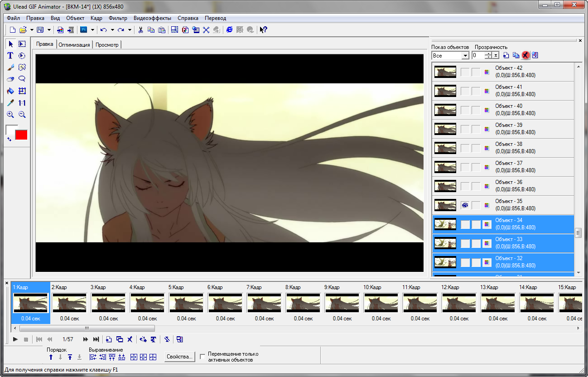Click the Прозрачность value input field
588x377 pixels.
click(478, 55)
